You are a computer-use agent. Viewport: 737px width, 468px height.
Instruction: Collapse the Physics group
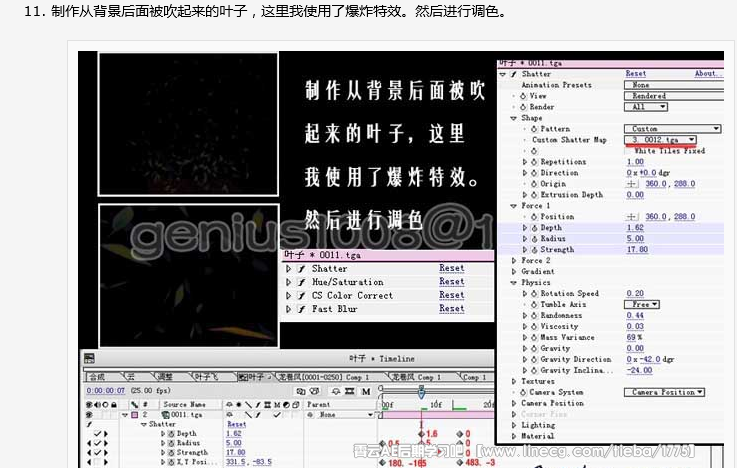click(514, 282)
